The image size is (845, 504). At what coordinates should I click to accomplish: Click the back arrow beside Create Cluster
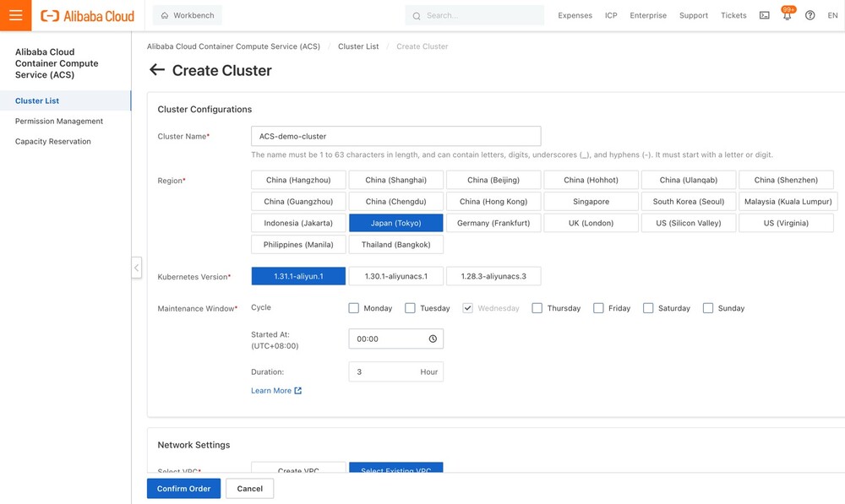[x=156, y=70]
